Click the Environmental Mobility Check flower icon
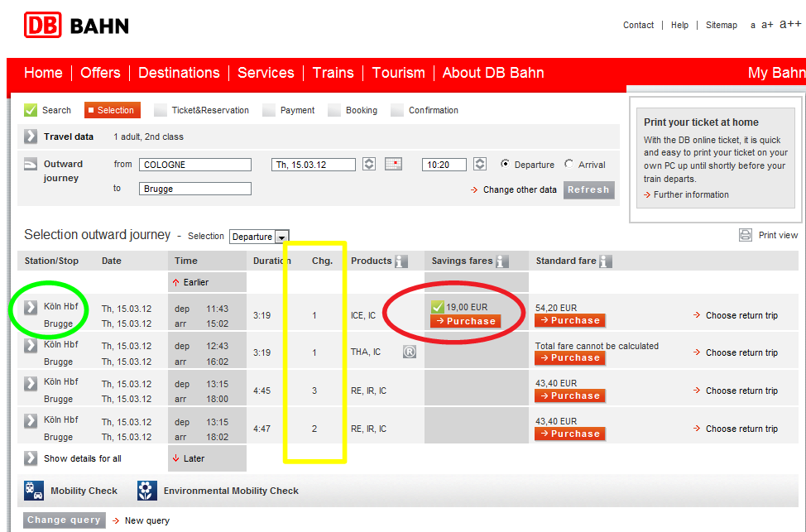Screen dimensions: 806x532 147,491
